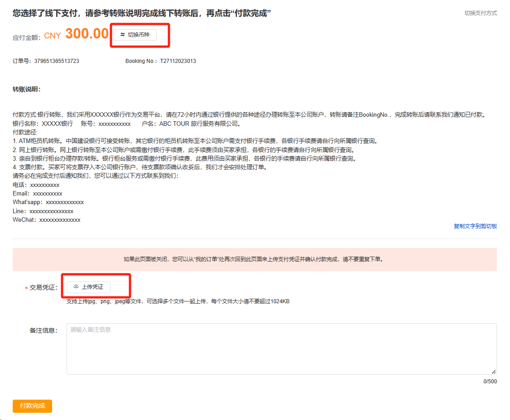
Task: Click 复制文字到剪切板 to copy instructions
Action: tap(475, 226)
